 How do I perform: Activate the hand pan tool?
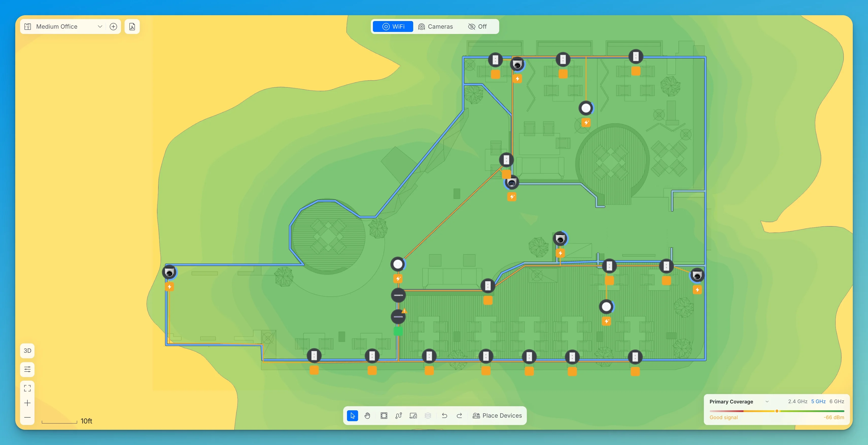(367, 415)
